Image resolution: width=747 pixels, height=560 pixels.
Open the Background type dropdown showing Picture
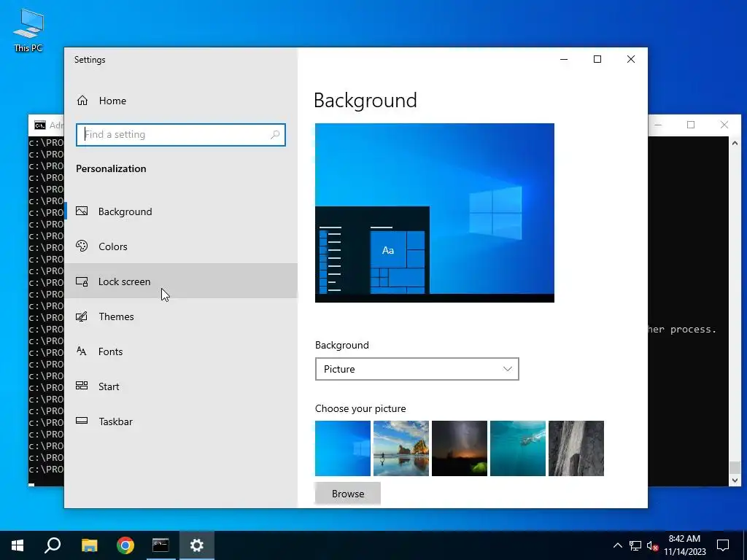[x=417, y=369]
